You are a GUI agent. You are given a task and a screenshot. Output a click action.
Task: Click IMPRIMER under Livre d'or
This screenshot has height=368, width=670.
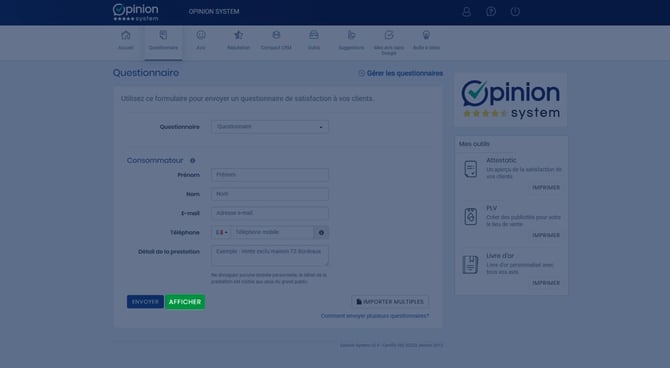546,283
